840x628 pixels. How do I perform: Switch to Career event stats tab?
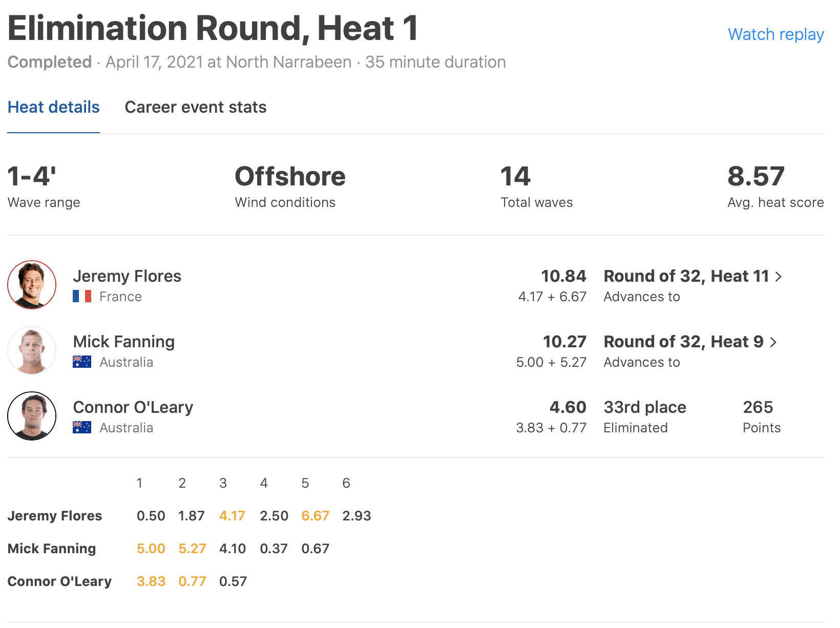(196, 107)
